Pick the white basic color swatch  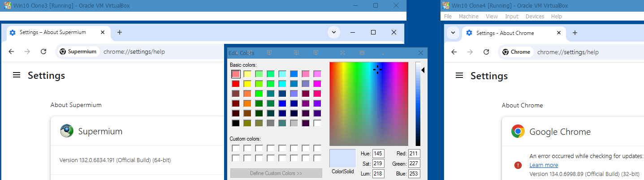coord(317,123)
